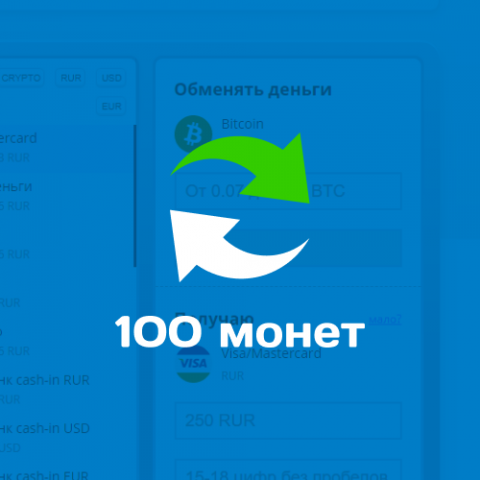
Task: Click the 'Обменять деньги' heading
Action: tap(253, 90)
